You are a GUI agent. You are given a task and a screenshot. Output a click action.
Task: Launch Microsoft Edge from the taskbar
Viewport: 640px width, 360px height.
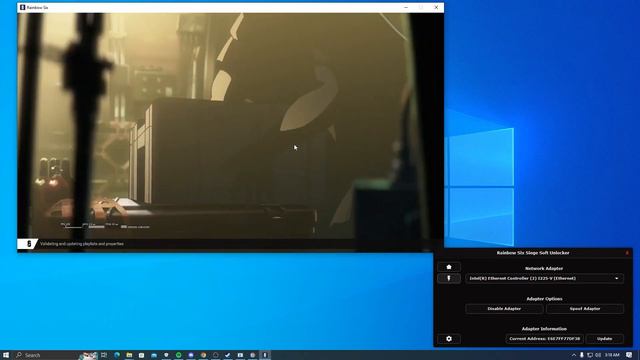[117, 355]
